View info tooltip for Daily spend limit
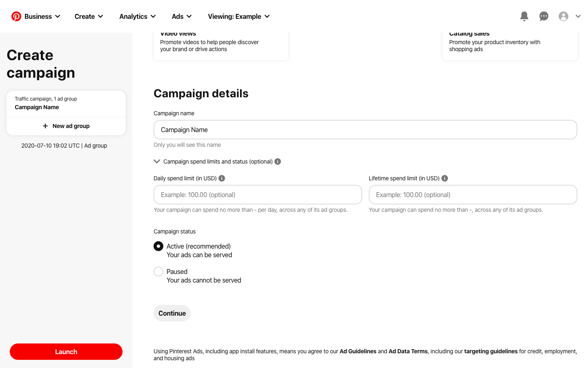 [x=222, y=178]
